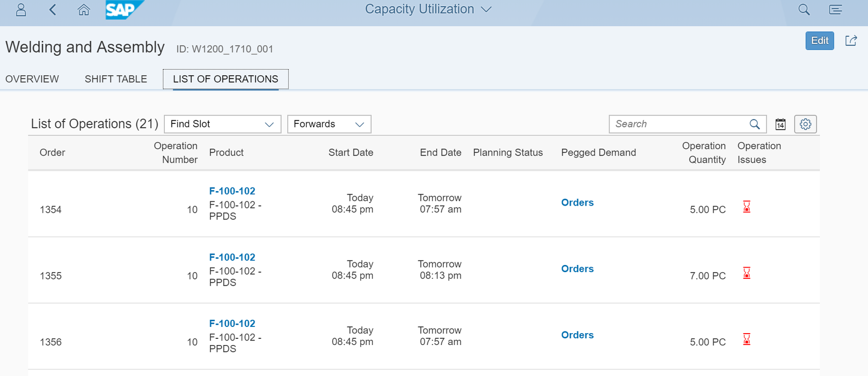
Task: Open the home page icon
Action: coord(84,10)
